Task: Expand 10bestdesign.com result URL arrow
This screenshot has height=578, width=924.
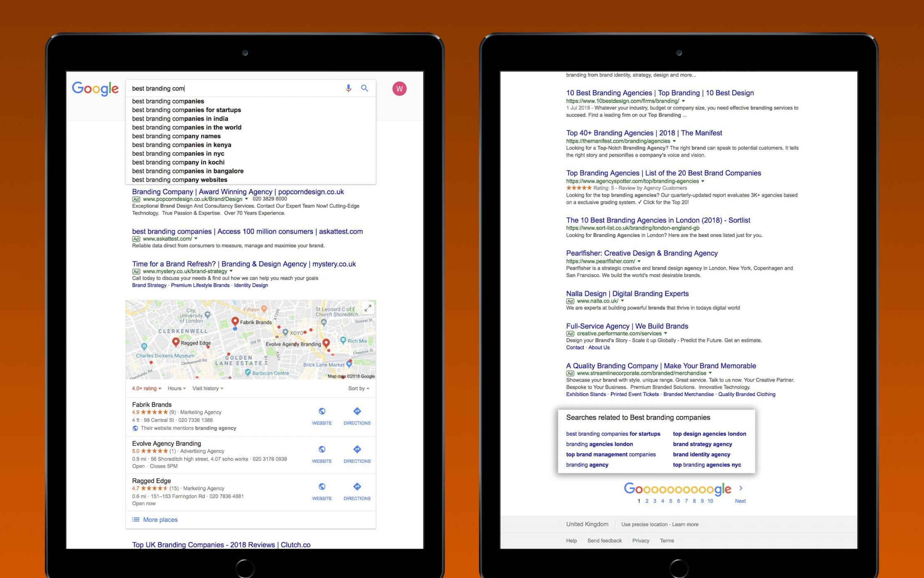Action: tap(683, 101)
